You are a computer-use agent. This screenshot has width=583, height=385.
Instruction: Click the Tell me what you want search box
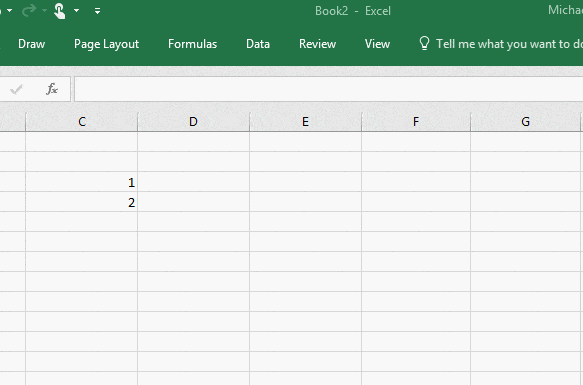pyautogui.click(x=500, y=44)
